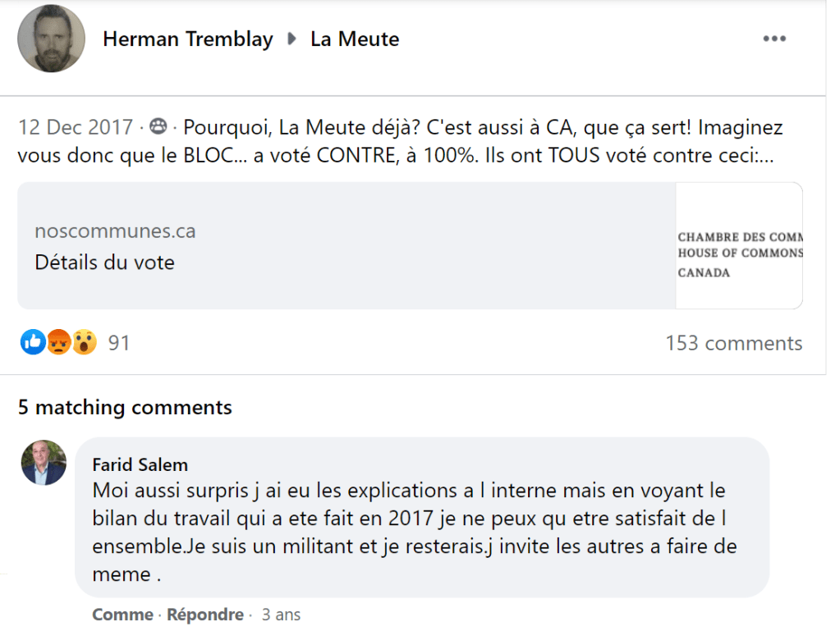Click Herman Tremblay's profile picture
Screen dimensions: 840x640
click(51, 39)
